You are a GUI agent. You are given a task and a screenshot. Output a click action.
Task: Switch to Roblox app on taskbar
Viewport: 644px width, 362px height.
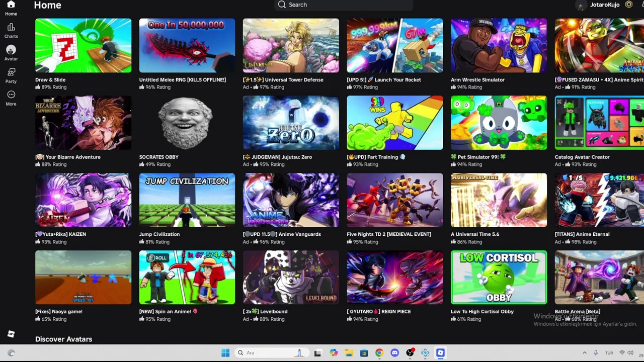[440, 353]
